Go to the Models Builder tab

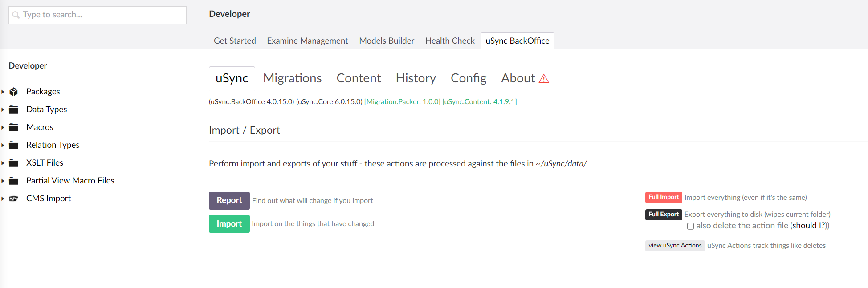[x=387, y=41]
